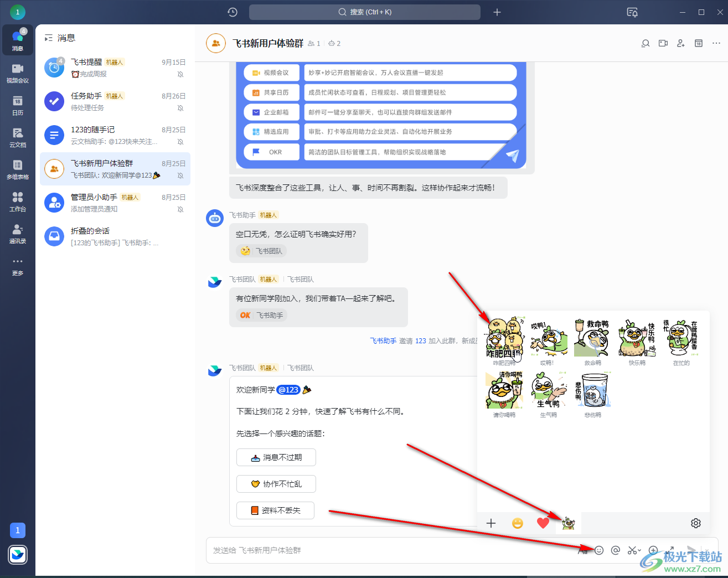728x578 pixels.
Task: Click the search box (Ctrl+K) at top
Action: (365, 12)
